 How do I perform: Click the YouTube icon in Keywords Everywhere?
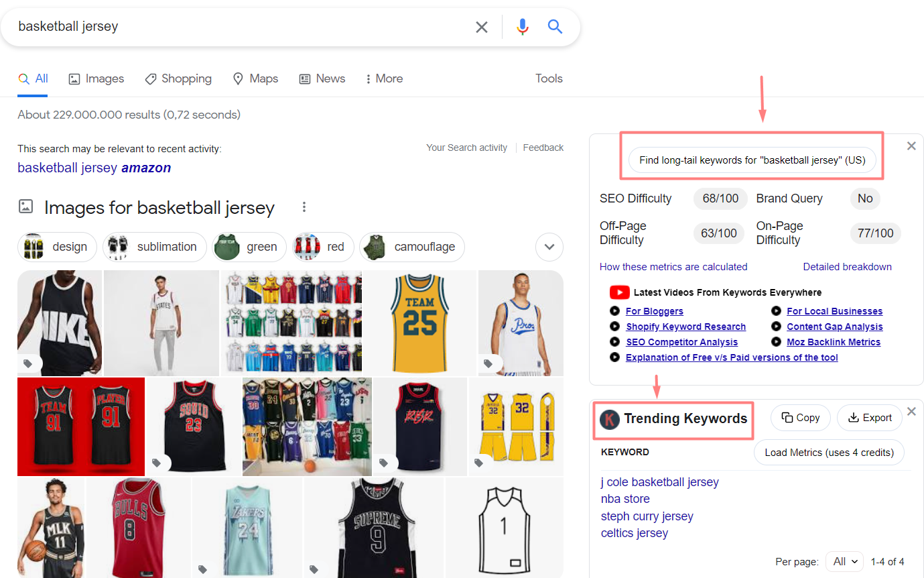[619, 292]
